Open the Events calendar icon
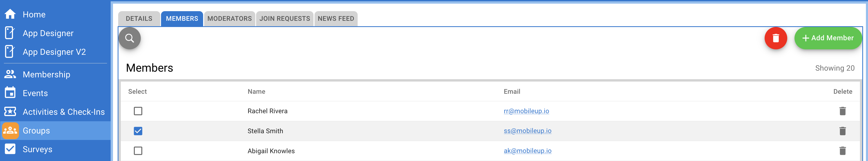Viewport: 868px width, 161px height. coord(10,93)
